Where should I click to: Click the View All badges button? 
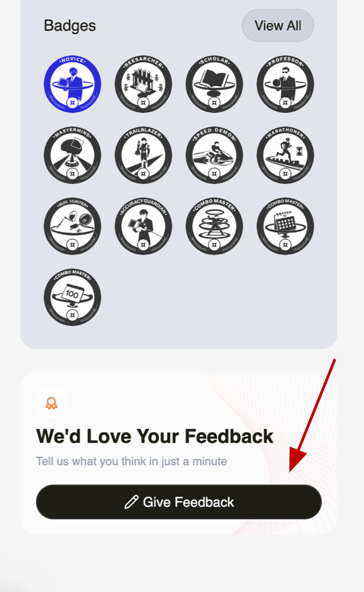point(278,26)
